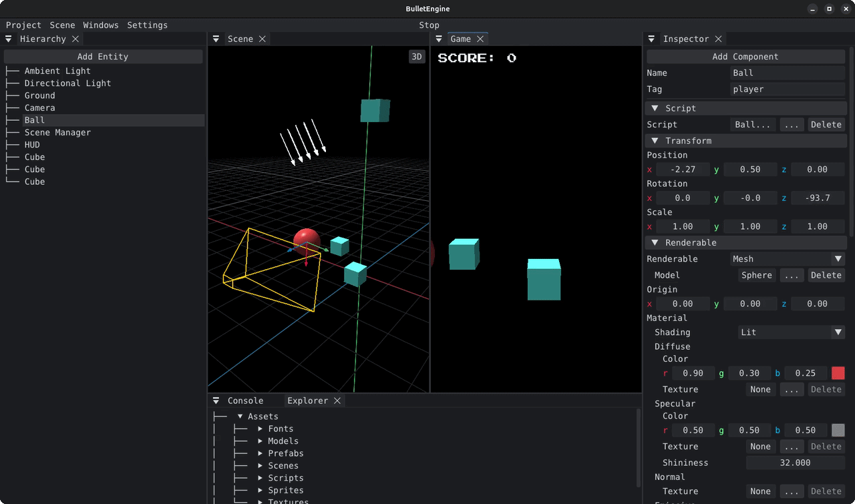The image size is (855, 504).
Task: Click Rotation z value -93.7
Action: 818,198
